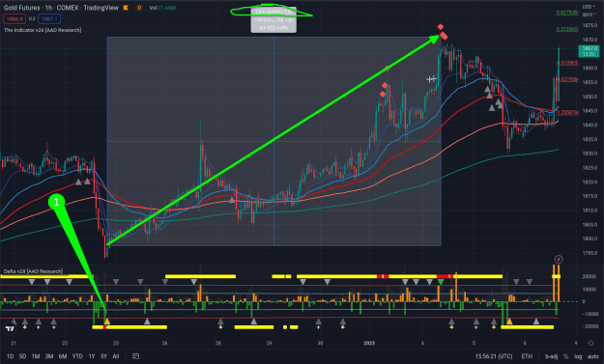Screen dimensions: 604x364
Task: Open timezone menu showing 15:56:21 (UTC)
Action: [494, 356]
